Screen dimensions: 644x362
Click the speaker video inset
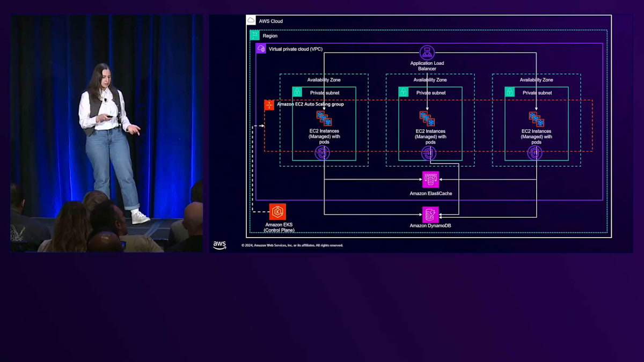106,133
